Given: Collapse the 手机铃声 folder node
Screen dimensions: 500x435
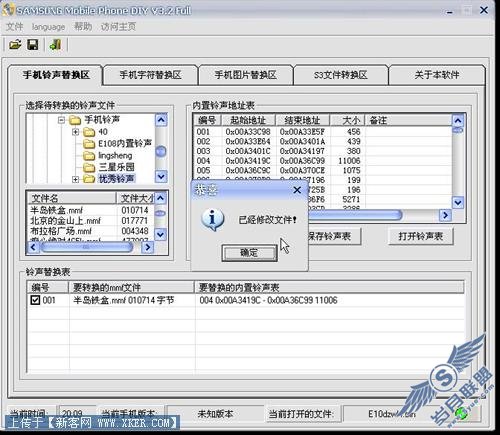Looking at the screenshot, I should (61, 120).
